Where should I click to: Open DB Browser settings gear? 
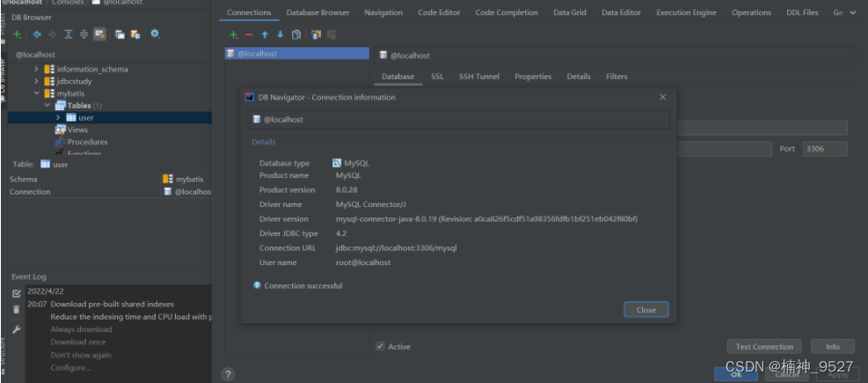155,33
